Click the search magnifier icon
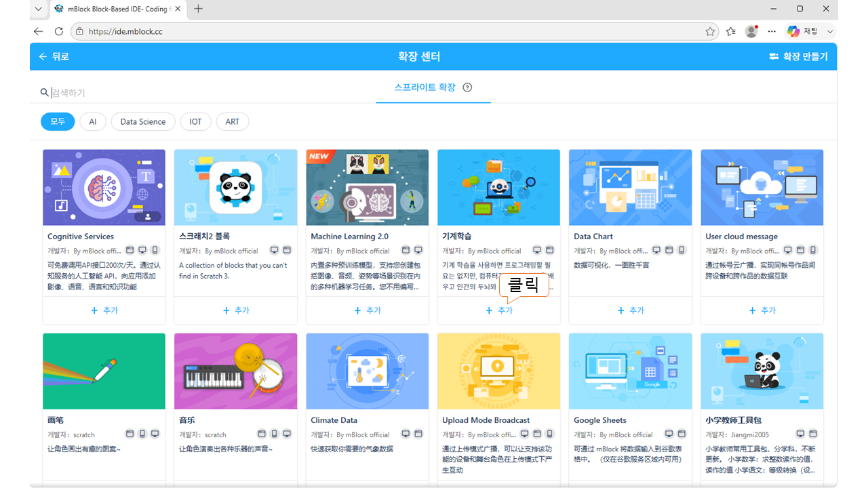 pos(45,92)
